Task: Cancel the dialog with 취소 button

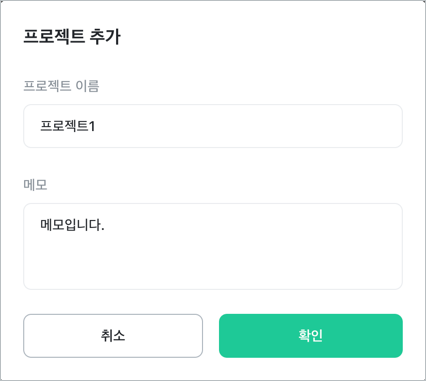Action: click(x=113, y=336)
